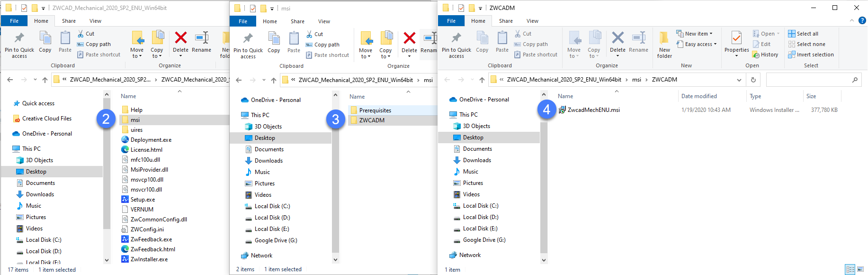Select the Deployment.exe file icon
Screen dimensions: 868x275
[x=125, y=140]
